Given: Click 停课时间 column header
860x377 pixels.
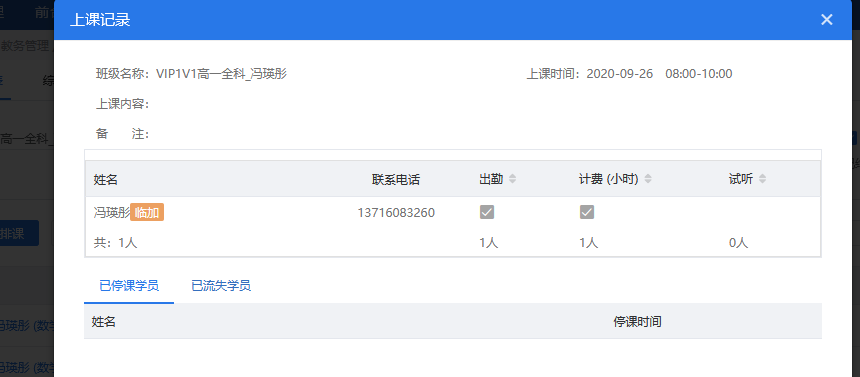Looking at the screenshot, I should tap(637, 322).
